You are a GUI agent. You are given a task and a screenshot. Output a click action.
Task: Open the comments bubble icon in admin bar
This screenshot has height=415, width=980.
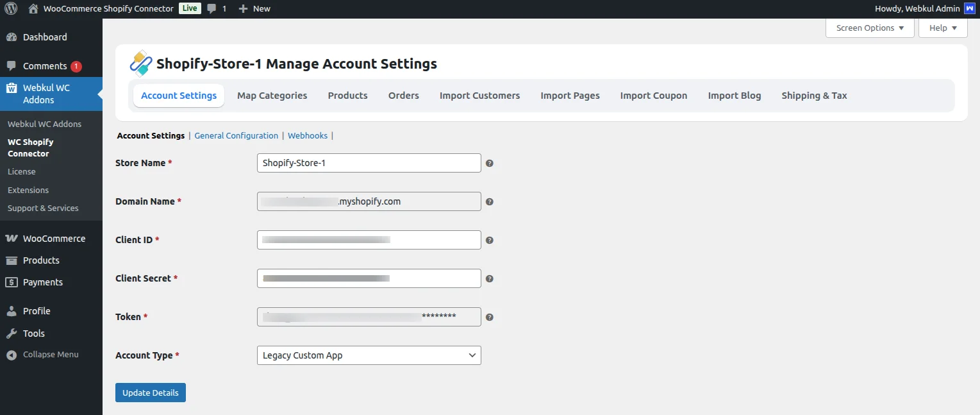pos(212,9)
